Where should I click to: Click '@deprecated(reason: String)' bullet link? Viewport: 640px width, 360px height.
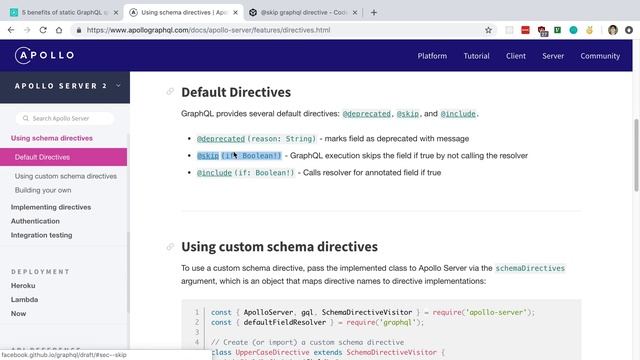tap(256, 139)
